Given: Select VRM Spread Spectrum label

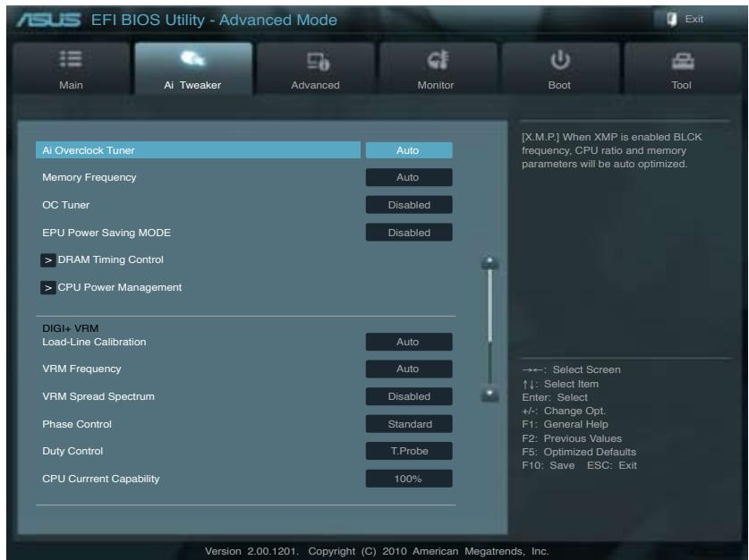Looking at the screenshot, I should pyautogui.click(x=98, y=396).
